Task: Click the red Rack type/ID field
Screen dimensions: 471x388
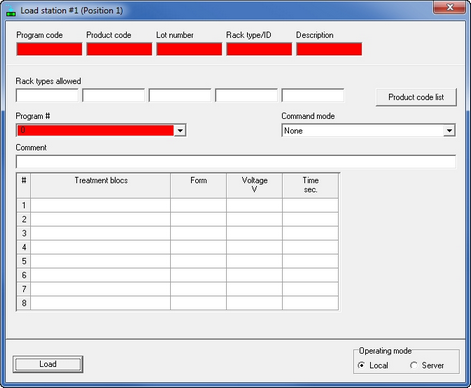Action: click(259, 49)
